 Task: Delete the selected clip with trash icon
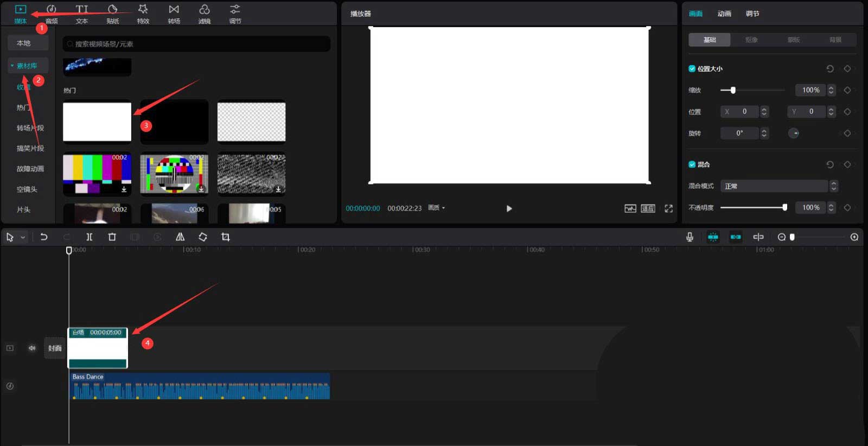click(112, 237)
